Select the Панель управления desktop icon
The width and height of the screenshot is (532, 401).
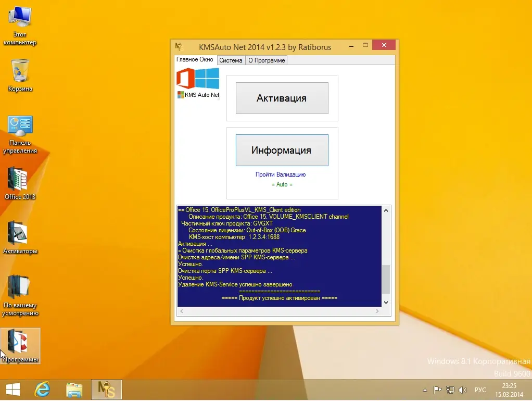point(20,134)
